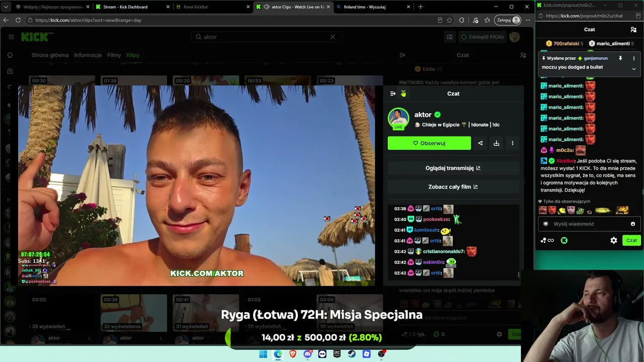644x362 pixels.
Task: Click the collapse chat arrow beside background Czat header
Action: pyautogui.click(x=402, y=55)
